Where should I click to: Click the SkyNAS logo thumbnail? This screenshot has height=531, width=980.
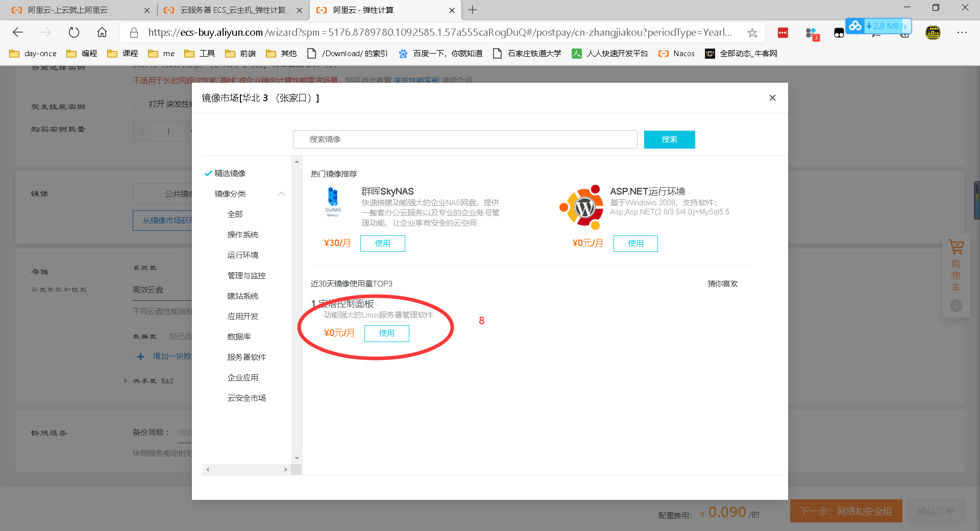pos(333,202)
